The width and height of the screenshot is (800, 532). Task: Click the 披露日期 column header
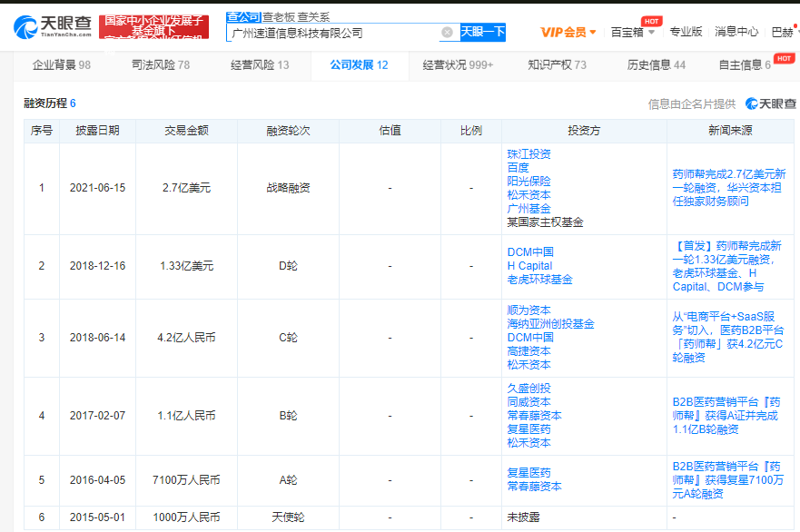[97, 131]
